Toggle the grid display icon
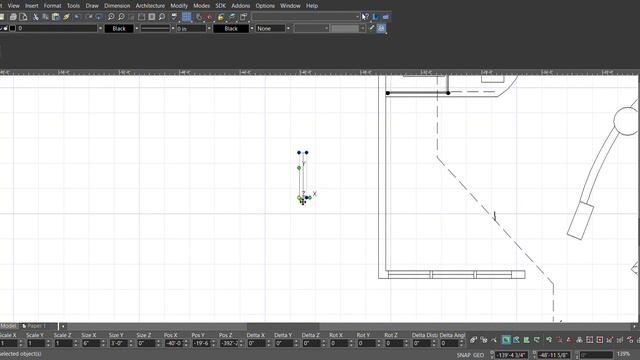 click(187, 17)
